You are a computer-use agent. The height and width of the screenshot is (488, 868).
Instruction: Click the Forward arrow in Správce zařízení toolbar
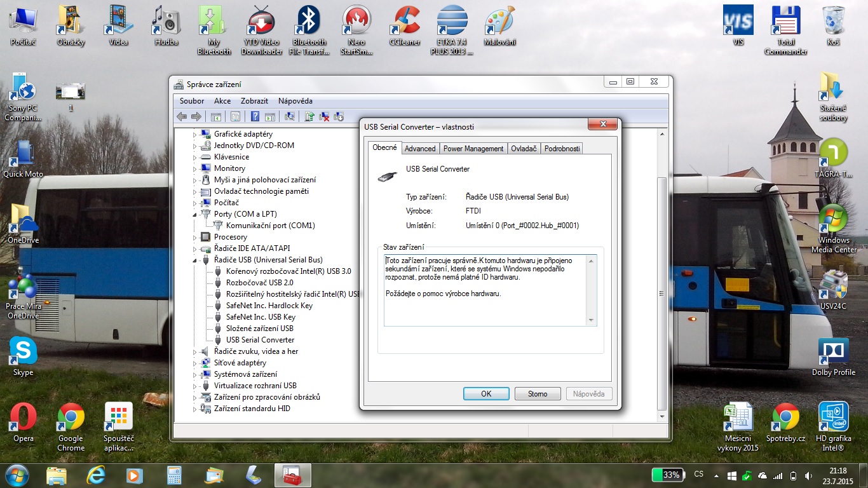tap(196, 116)
